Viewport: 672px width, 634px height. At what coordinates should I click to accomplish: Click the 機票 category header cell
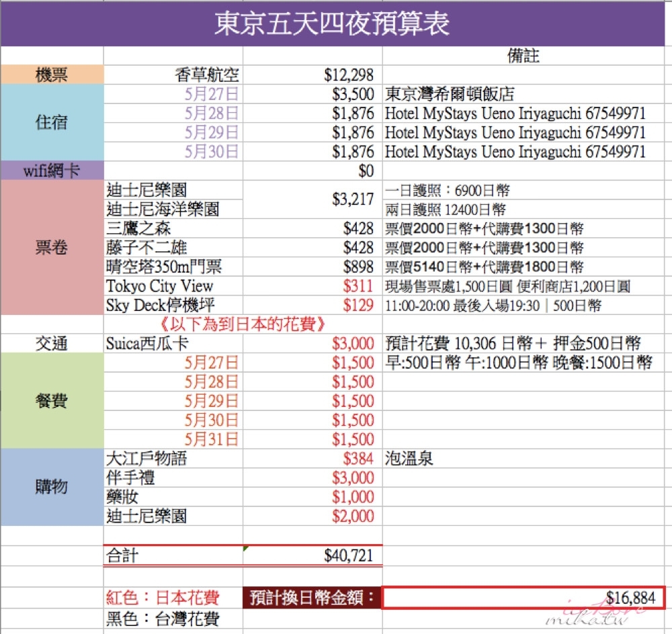click(x=52, y=75)
